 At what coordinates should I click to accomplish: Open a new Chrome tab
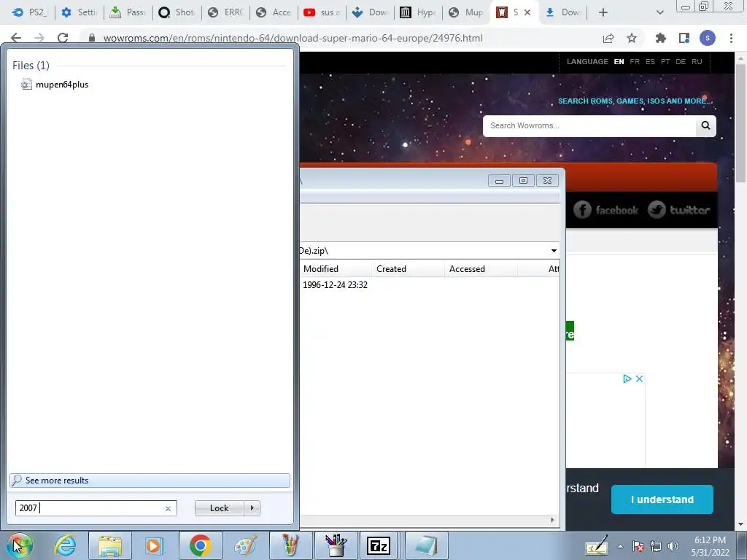603,12
